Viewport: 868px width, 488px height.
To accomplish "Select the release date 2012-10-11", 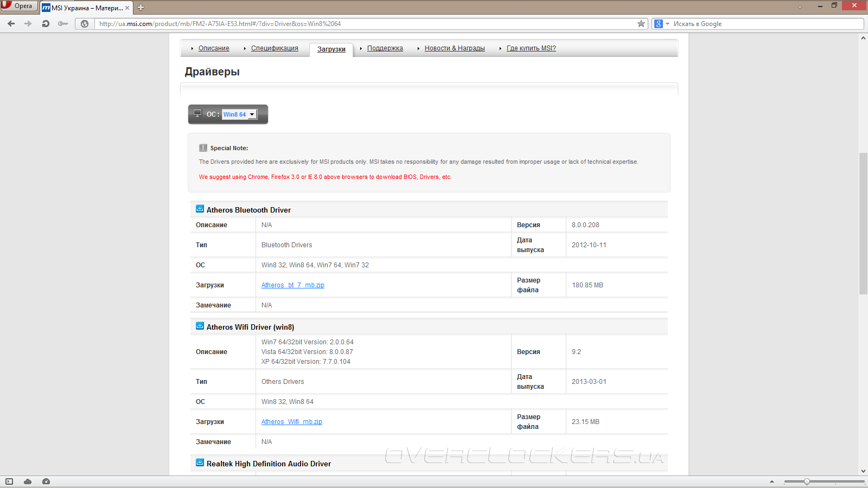I will [x=589, y=245].
